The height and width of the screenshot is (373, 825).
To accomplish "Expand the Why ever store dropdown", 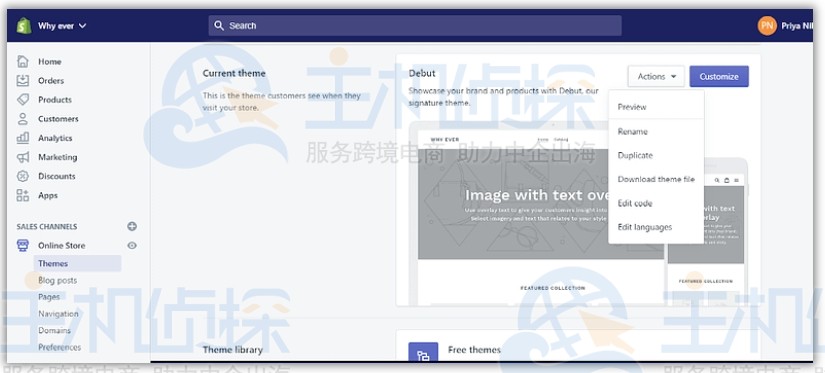I will point(62,26).
